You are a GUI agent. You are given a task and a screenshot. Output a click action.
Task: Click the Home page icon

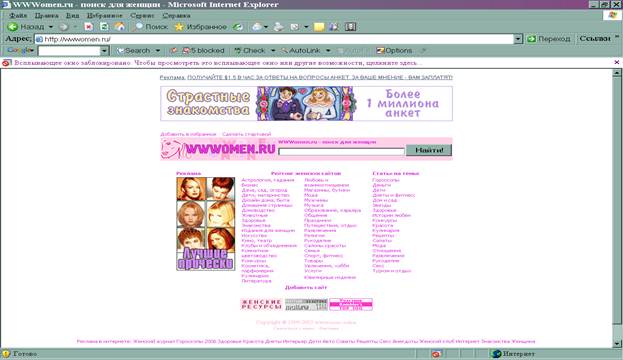click(120, 27)
